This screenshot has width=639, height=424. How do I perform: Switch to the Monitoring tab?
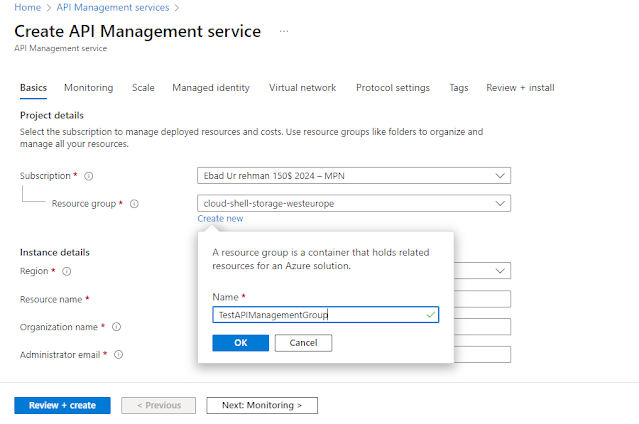point(88,88)
